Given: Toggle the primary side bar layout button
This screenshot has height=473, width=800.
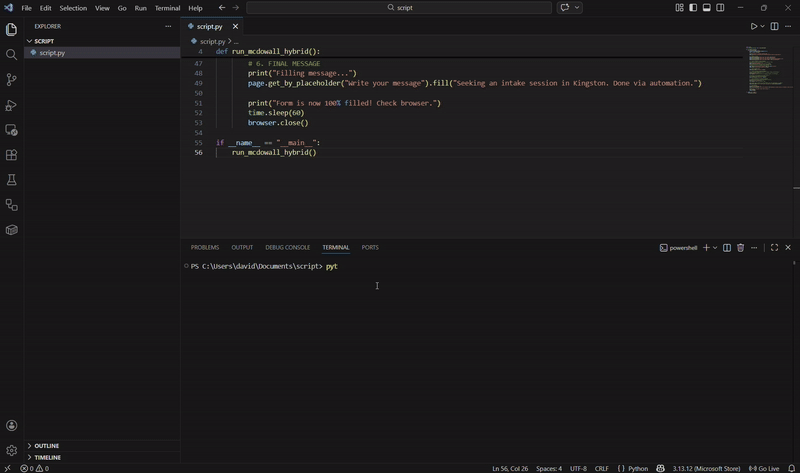Looking at the screenshot, I should click(x=693, y=8).
